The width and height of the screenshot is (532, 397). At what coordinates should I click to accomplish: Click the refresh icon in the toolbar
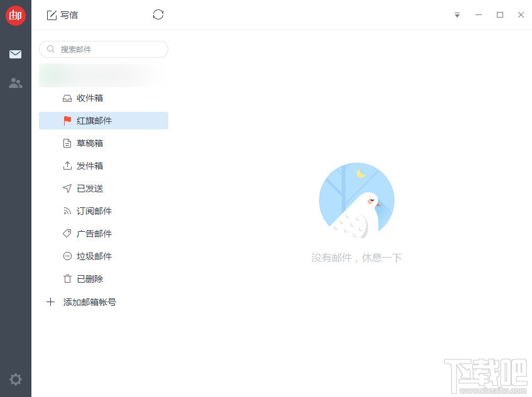coord(158,14)
